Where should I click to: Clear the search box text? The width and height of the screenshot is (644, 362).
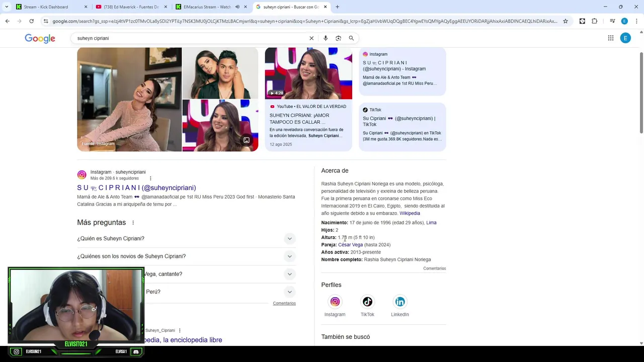coord(311,38)
